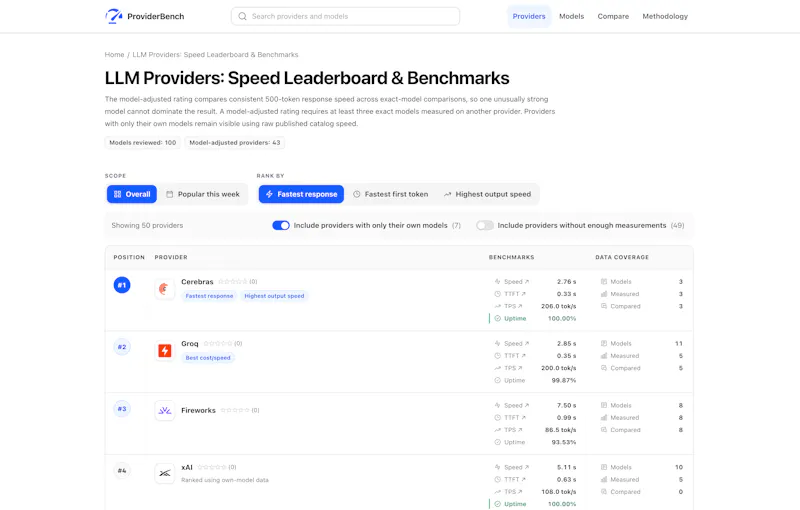Select Popular this week scope
800x510 pixels.
click(x=203, y=194)
